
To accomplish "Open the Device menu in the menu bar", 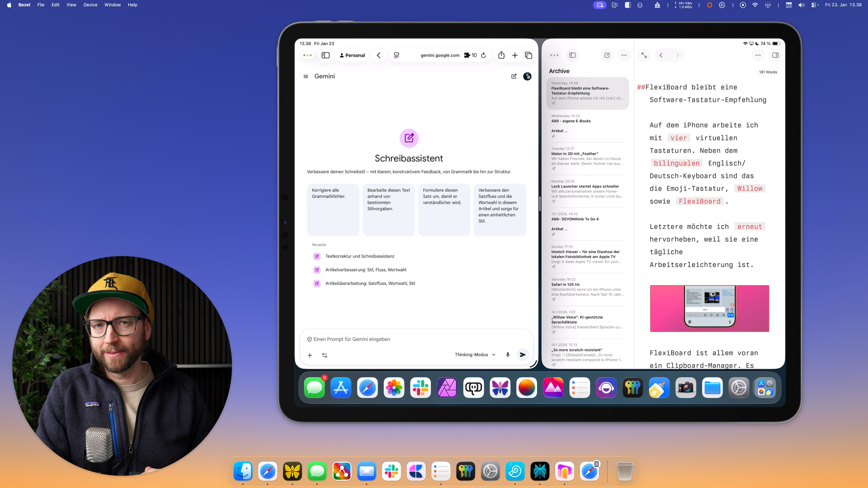I will (x=90, y=5).
